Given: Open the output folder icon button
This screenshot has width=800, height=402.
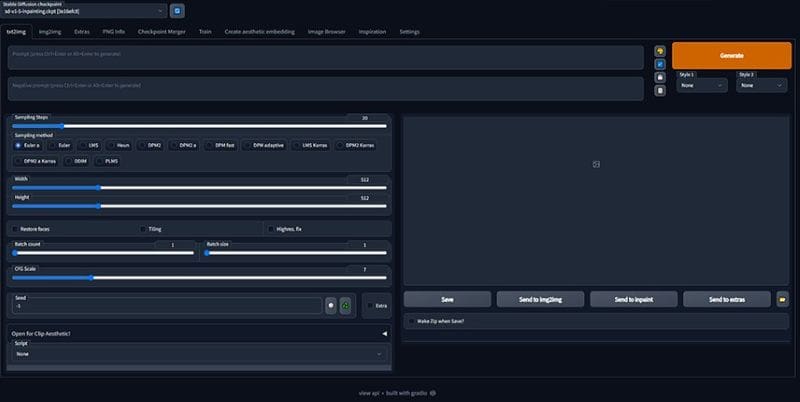Looking at the screenshot, I should [782, 299].
